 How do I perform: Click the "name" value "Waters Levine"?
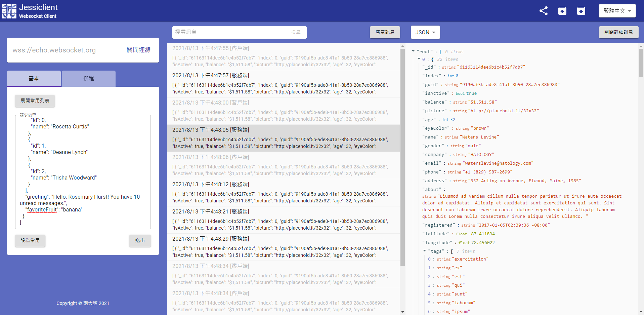[x=479, y=137]
